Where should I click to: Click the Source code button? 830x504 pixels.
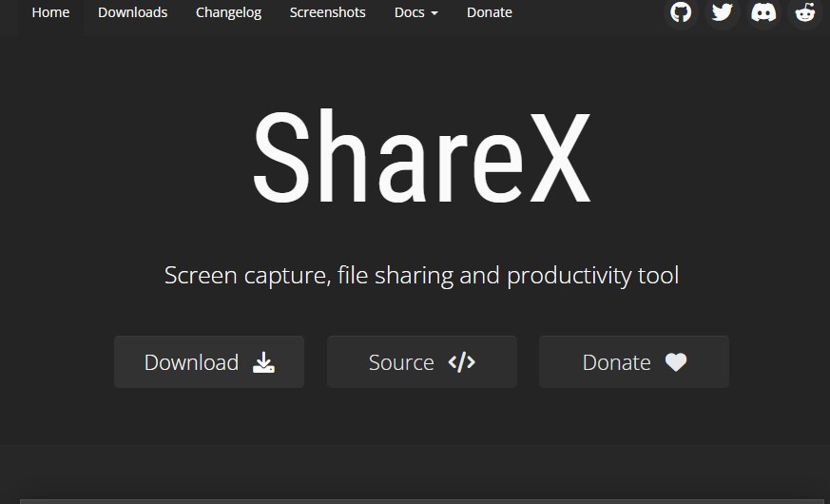point(422,362)
